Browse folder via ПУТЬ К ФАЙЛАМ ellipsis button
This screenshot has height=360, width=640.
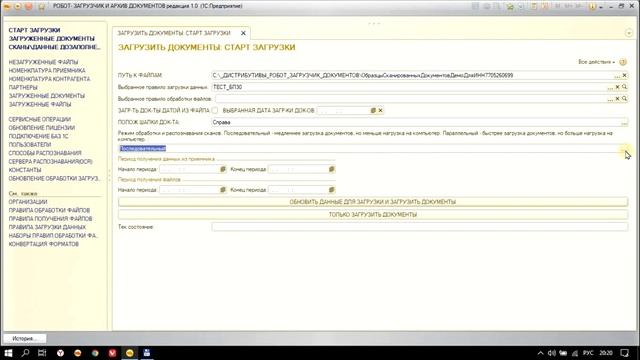(618, 76)
